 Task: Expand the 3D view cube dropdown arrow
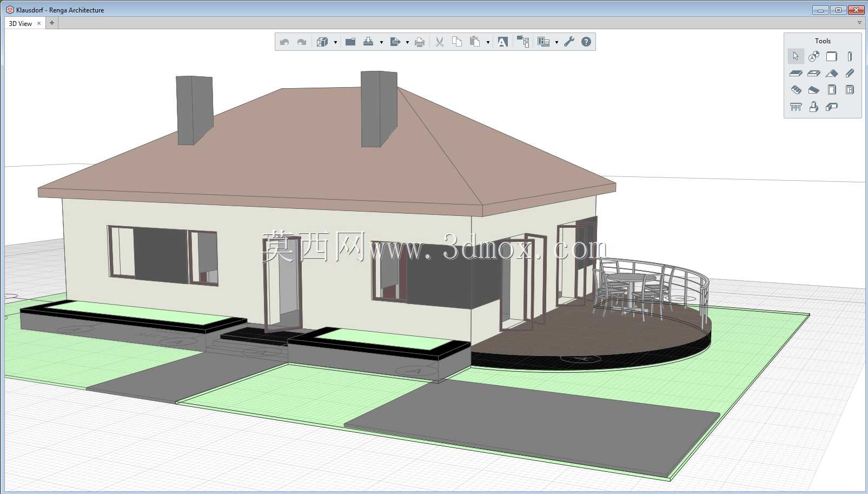pos(335,42)
